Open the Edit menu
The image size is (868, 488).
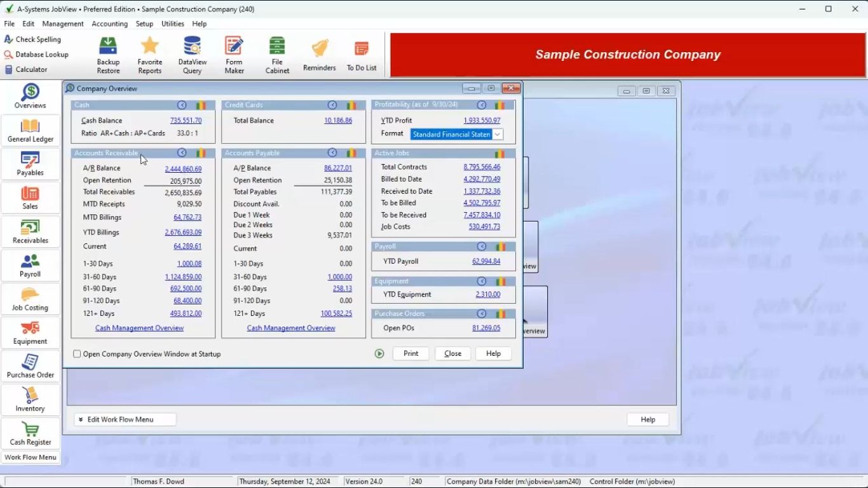click(x=29, y=24)
